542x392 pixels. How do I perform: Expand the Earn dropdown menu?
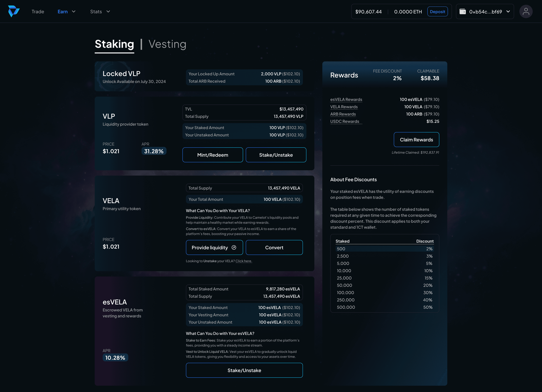[66, 11]
